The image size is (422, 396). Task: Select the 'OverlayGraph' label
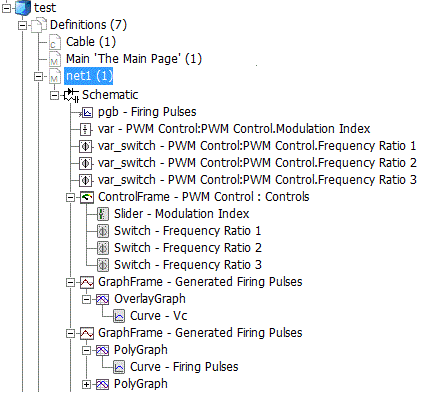pyautogui.click(x=150, y=299)
